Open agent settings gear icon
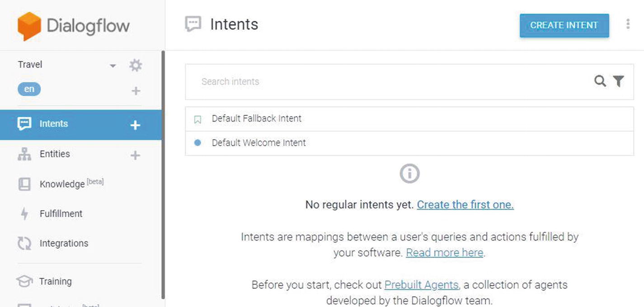This screenshot has width=644, height=307. [x=136, y=65]
